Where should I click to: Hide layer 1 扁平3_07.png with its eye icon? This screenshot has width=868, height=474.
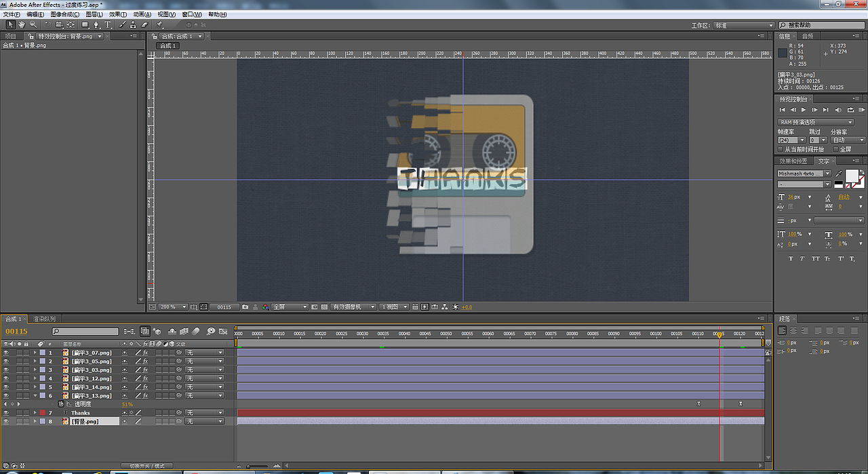(x=6, y=353)
